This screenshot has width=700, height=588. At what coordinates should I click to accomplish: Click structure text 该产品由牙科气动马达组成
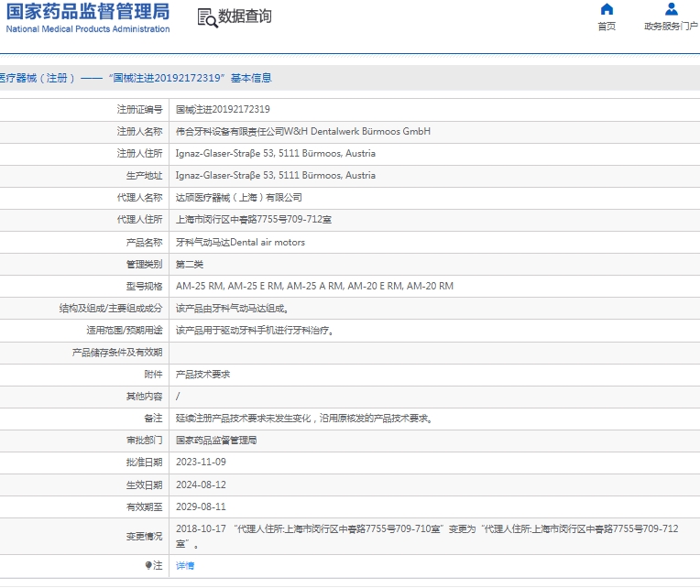click(232, 309)
